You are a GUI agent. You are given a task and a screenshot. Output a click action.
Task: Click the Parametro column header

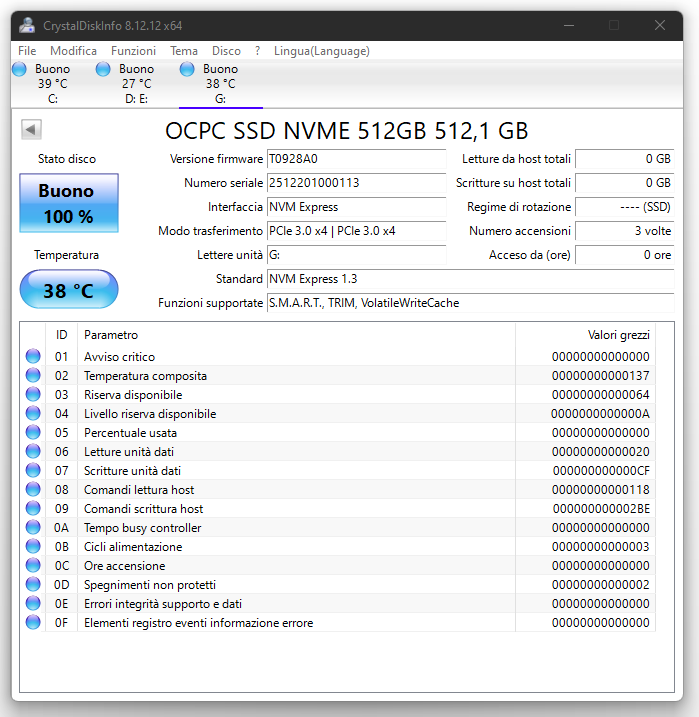pos(296,335)
